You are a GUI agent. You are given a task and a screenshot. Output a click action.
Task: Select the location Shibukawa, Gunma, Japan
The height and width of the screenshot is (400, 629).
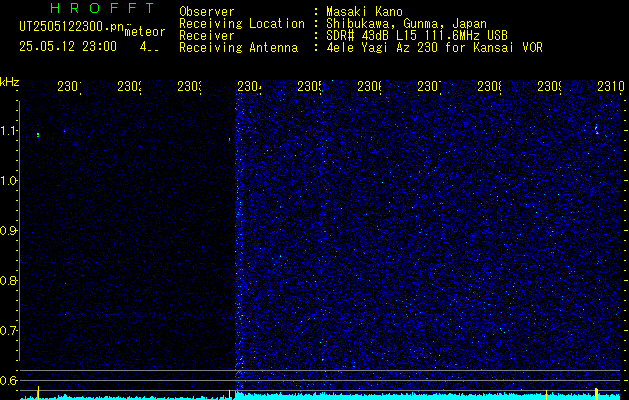click(x=406, y=23)
